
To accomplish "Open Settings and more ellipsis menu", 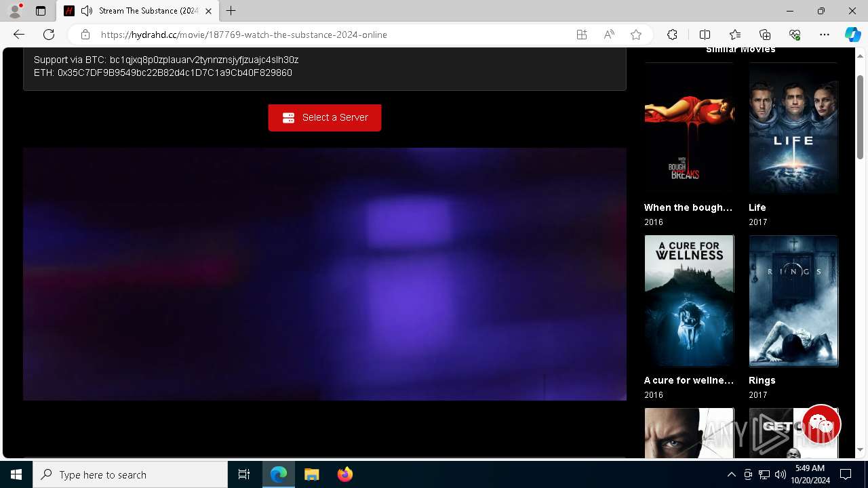I will pyautogui.click(x=825, y=35).
